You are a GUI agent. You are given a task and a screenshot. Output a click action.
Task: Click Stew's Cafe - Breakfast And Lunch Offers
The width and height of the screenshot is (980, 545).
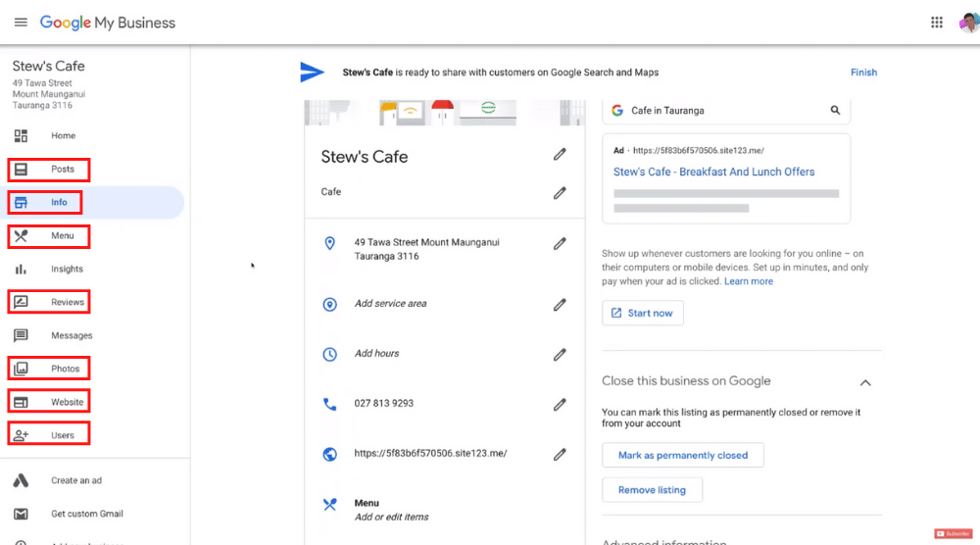[x=713, y=172]
